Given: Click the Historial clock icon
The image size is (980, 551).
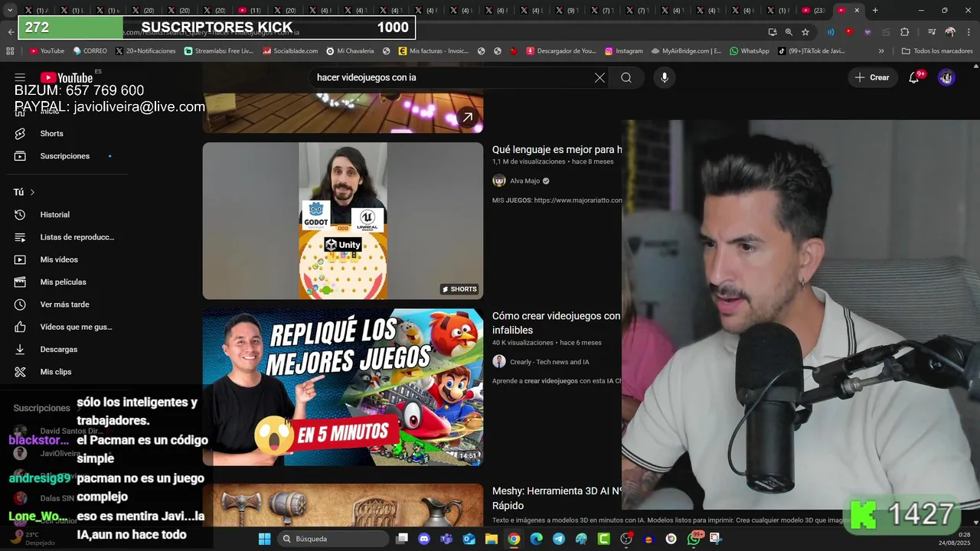Looking at the screenshot, I should coord(20,215).
